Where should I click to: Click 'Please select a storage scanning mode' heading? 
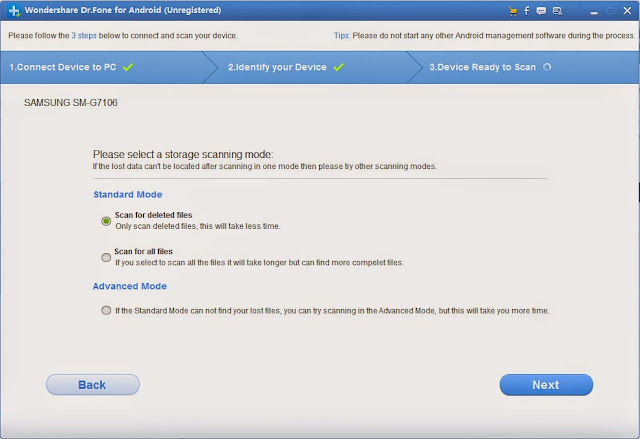point(183,154)
